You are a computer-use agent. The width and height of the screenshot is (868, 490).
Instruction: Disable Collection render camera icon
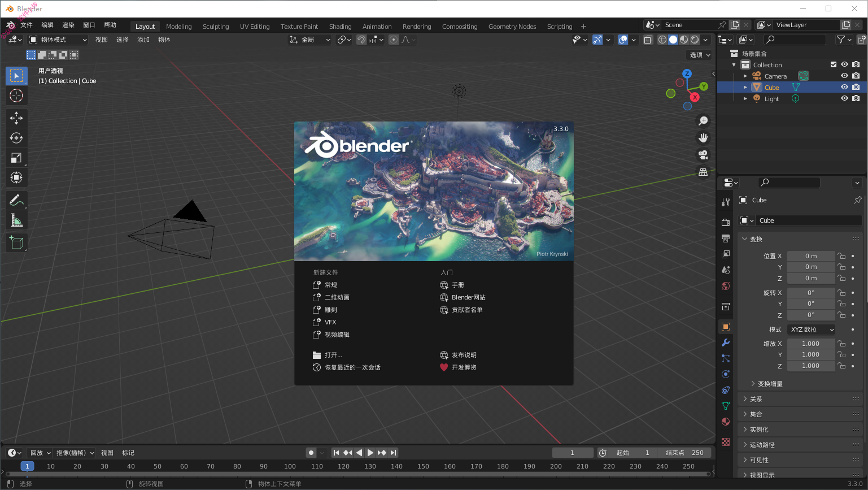(856, 64)
